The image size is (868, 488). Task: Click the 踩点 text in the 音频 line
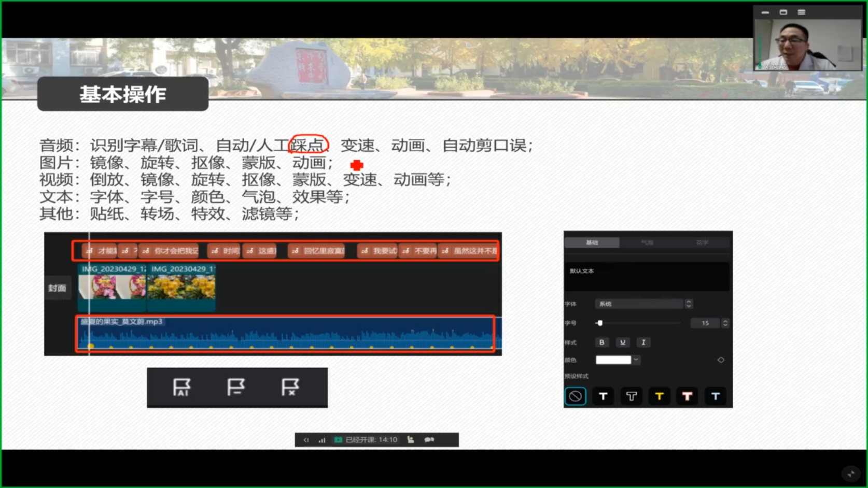pyautogui.click(x=309, y=145)
